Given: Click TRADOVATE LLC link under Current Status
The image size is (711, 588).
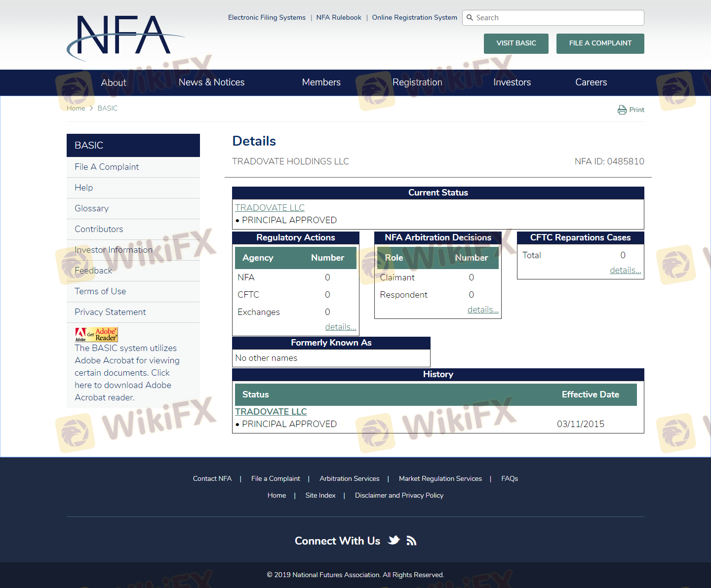Looking at the screenshot, I should [270, 208].
